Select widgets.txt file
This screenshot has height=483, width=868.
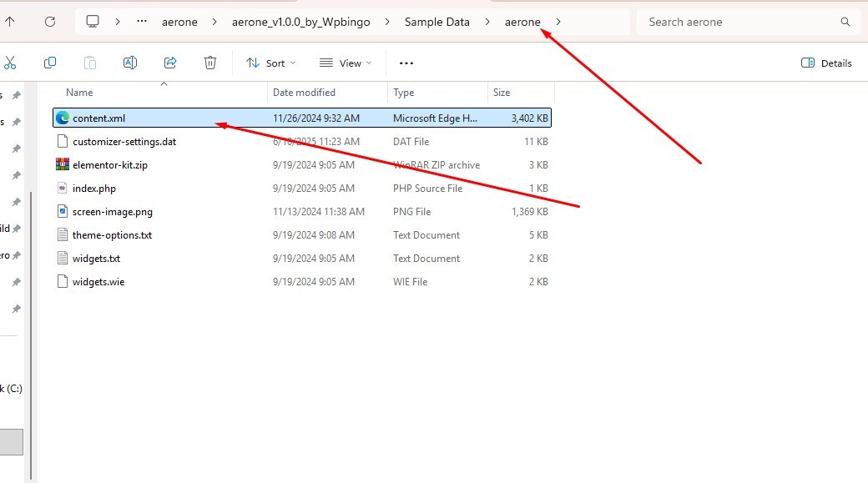click(302, 258)
